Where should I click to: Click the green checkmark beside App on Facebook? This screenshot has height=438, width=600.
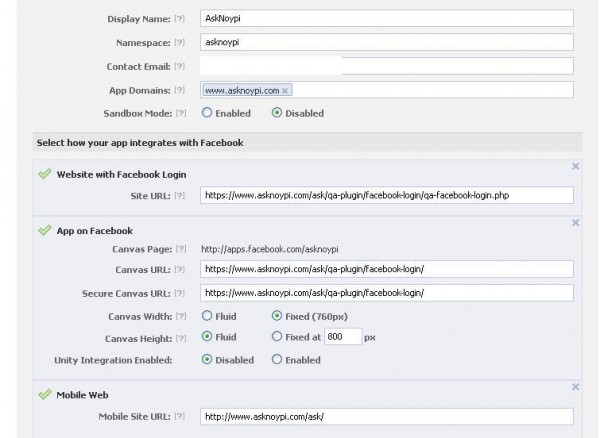[43, 230]
